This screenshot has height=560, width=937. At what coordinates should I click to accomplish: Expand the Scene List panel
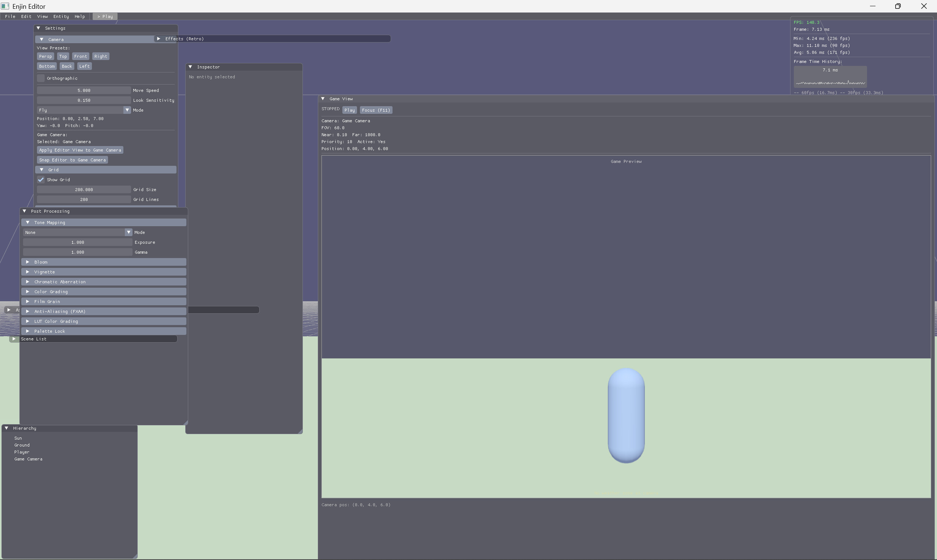[x=14, y=339]
